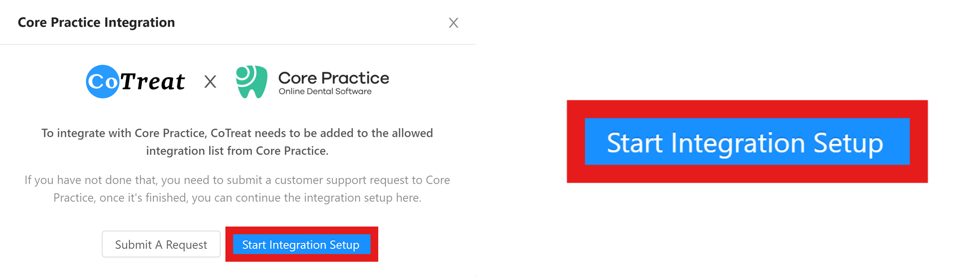Screen dimensions: 980x277
Task: Click the Core Practice Integration dialog title
Action: point(96,22)
